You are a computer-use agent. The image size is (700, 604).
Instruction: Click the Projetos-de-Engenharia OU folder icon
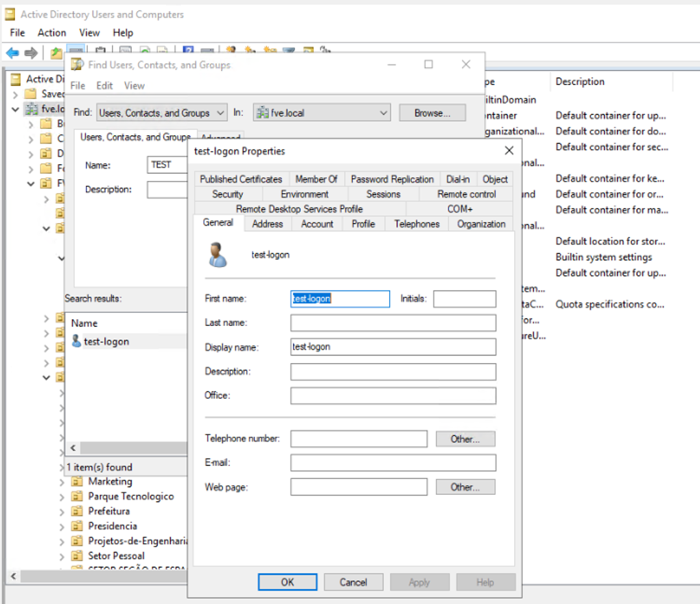tap(77, 541)
